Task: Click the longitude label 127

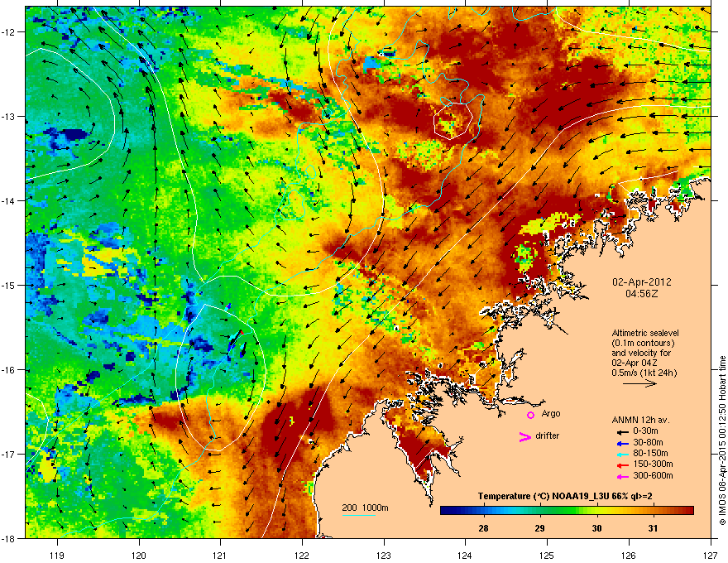Action: click(x=711, y=555)
